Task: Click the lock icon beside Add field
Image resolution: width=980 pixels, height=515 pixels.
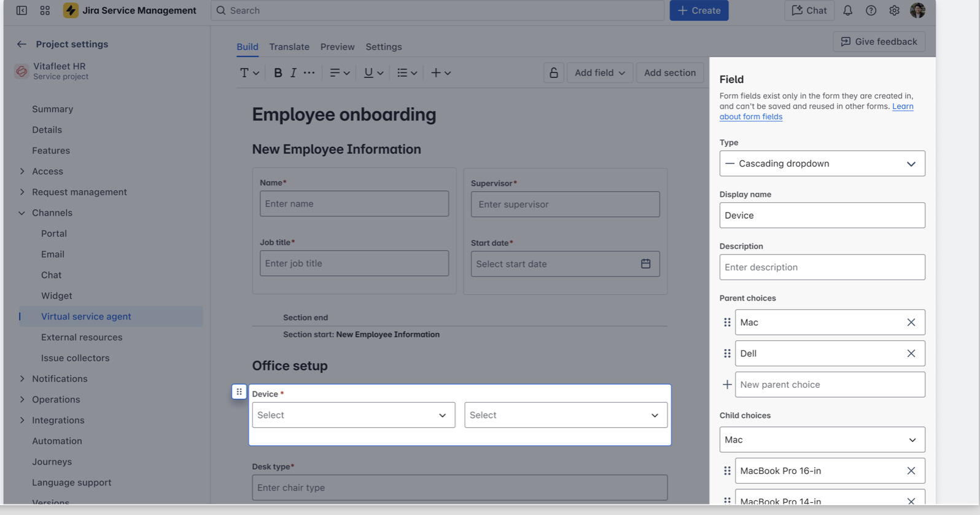Action: [x=553, y=73]
